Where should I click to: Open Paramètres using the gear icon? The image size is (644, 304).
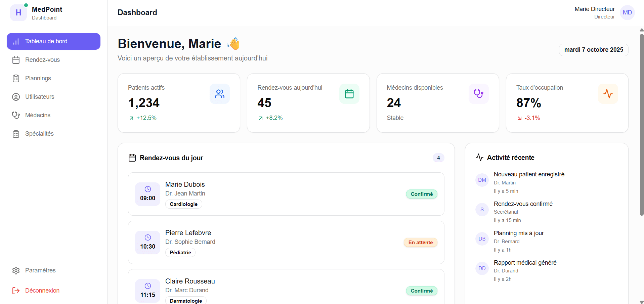pos(16,270)
